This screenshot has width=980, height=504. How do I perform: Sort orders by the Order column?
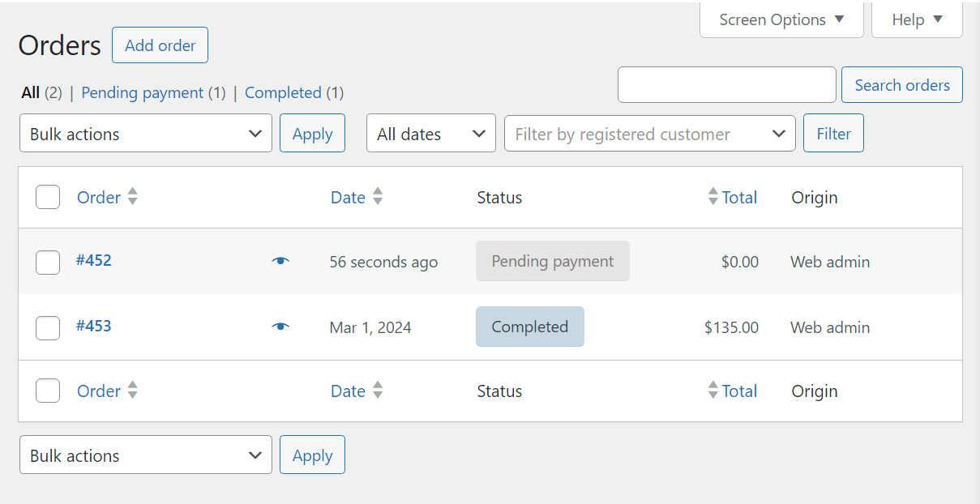107,197
